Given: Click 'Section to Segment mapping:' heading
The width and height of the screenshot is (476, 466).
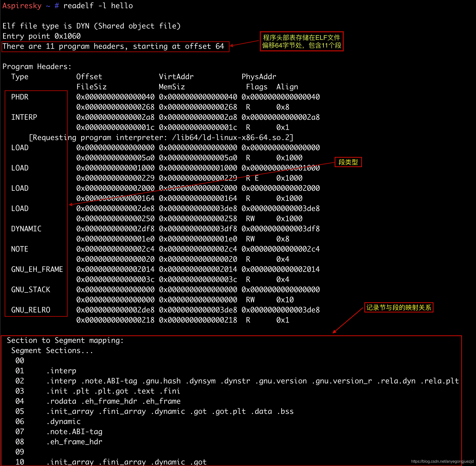Looking at the screenshot, I should (x=65, y=340).
